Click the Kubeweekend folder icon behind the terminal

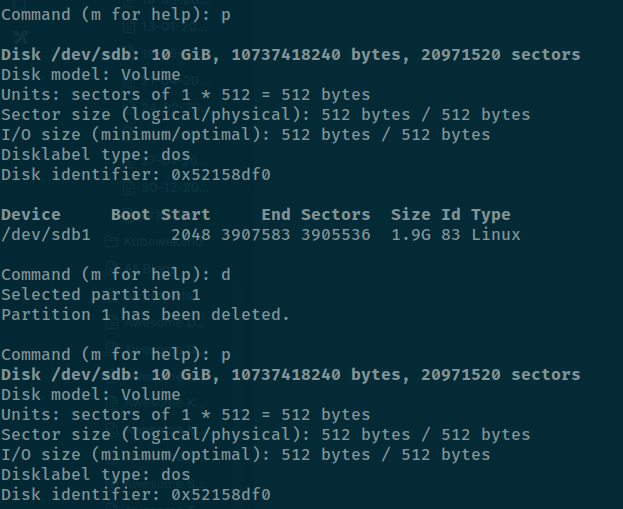(x=112, y=241)
